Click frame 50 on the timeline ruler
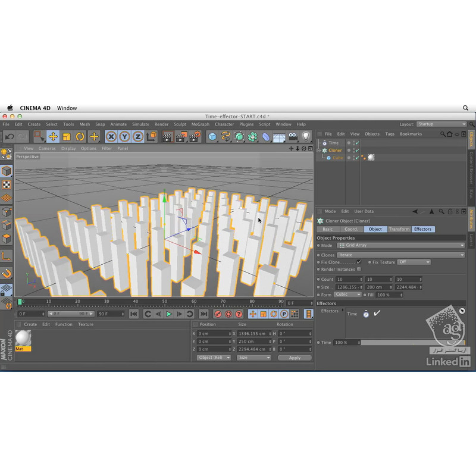476x476 pixels. click(x=165, y=302)
